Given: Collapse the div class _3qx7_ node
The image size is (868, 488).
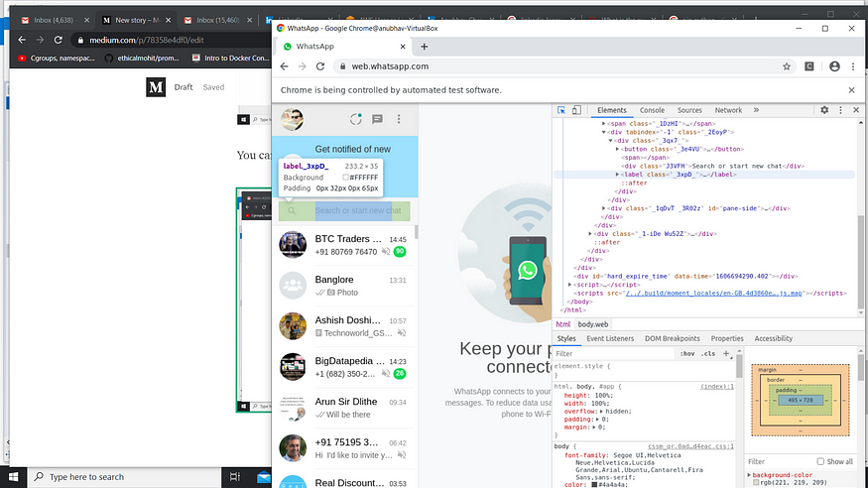Looking at the screenshot, I should 611,141.
